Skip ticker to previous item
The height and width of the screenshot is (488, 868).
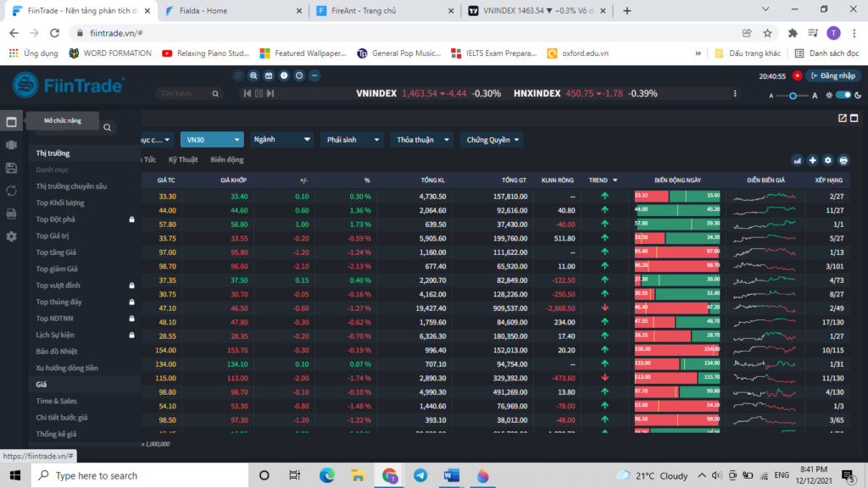[248, 93]
